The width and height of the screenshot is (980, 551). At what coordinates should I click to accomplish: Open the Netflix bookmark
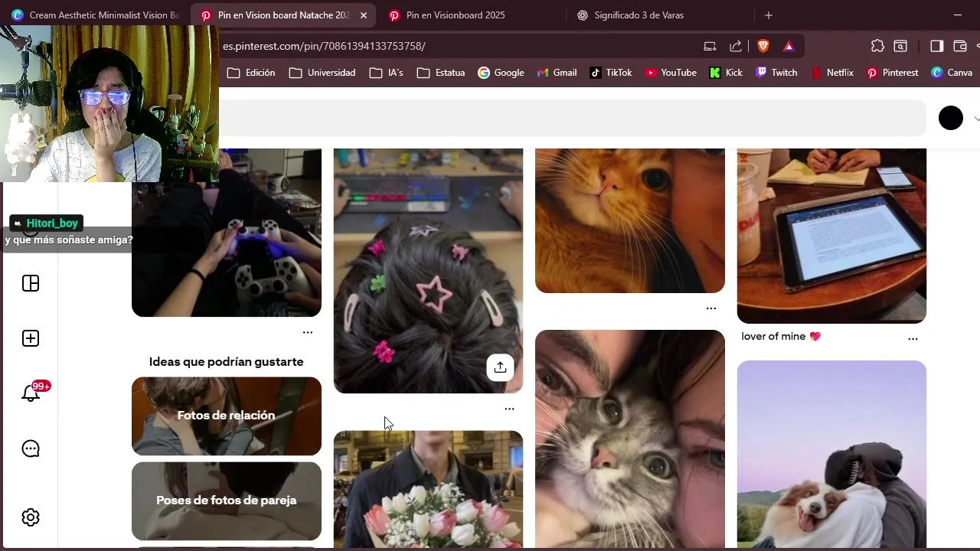[832, 73]
